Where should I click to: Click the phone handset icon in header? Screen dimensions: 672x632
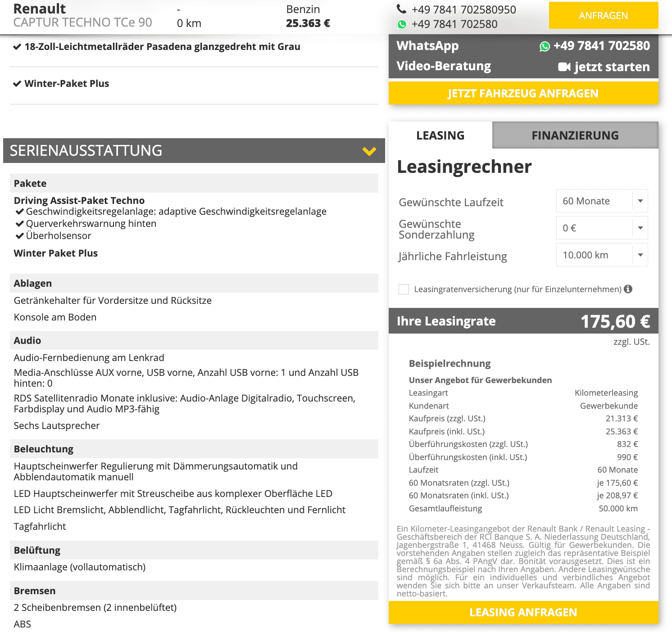(x=401, y=9)
